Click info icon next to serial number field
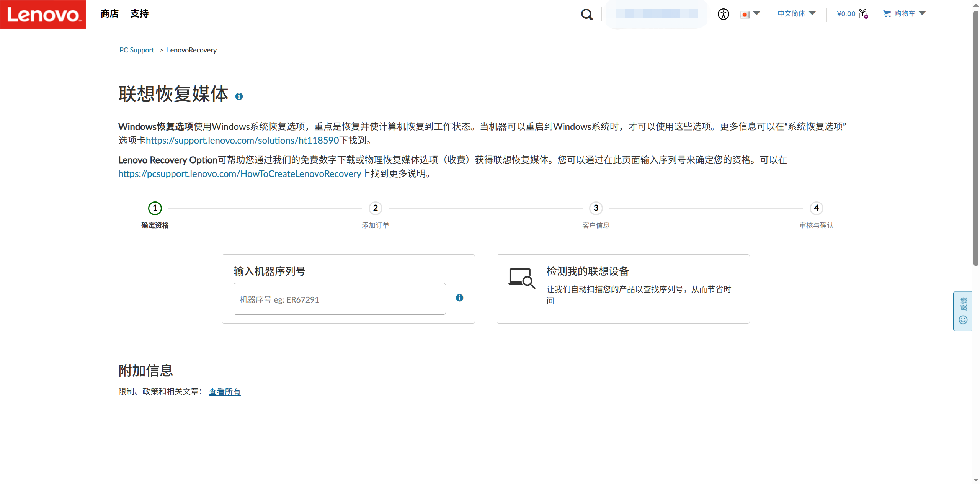This screenshot has height=484, width=980. click(459, 298)
